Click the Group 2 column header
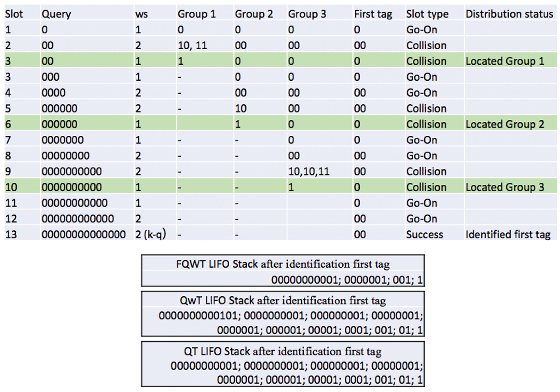 (254, 14)
